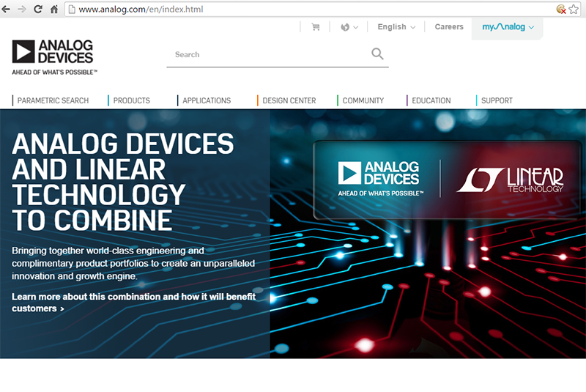Click the browser forward arrow
The height and width of the screenshot is (392, 586).
click(22, 9)
